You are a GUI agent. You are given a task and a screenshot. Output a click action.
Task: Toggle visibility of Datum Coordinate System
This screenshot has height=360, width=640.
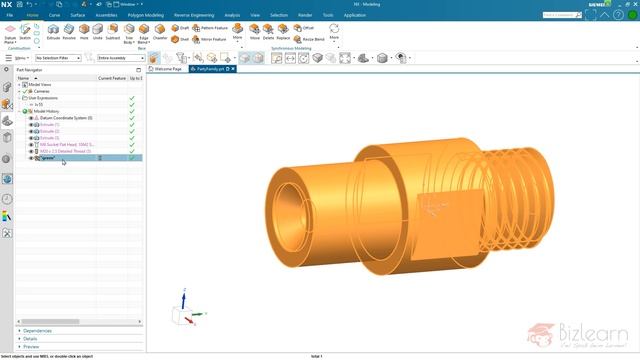31,118
